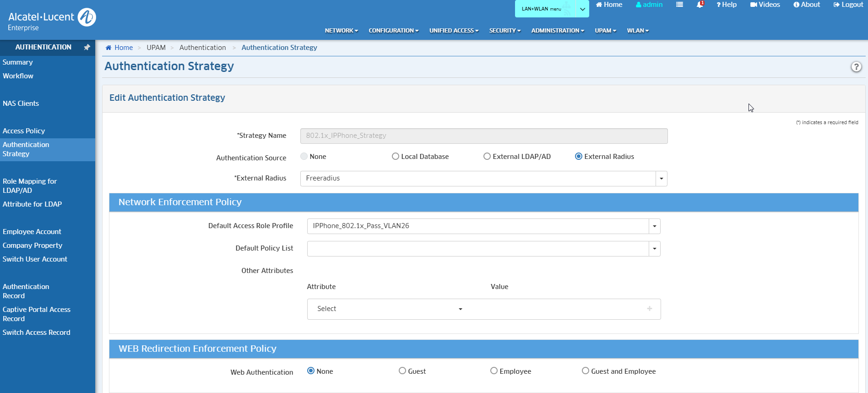Open the UPAM menu
Screen dimensions: 868x393
click(x=605, y=31)
